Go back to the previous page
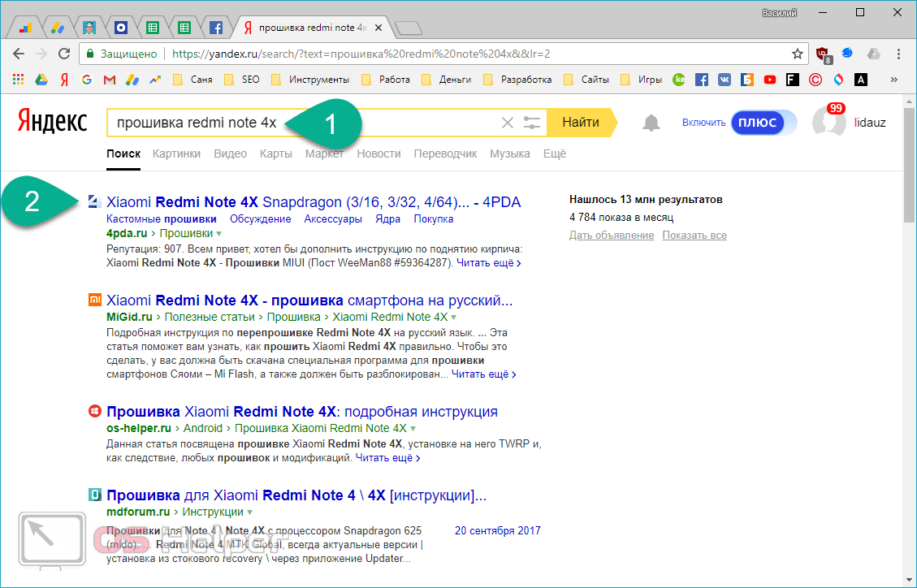This screenshot has width=917, height=588. click(x=18, y=54)
